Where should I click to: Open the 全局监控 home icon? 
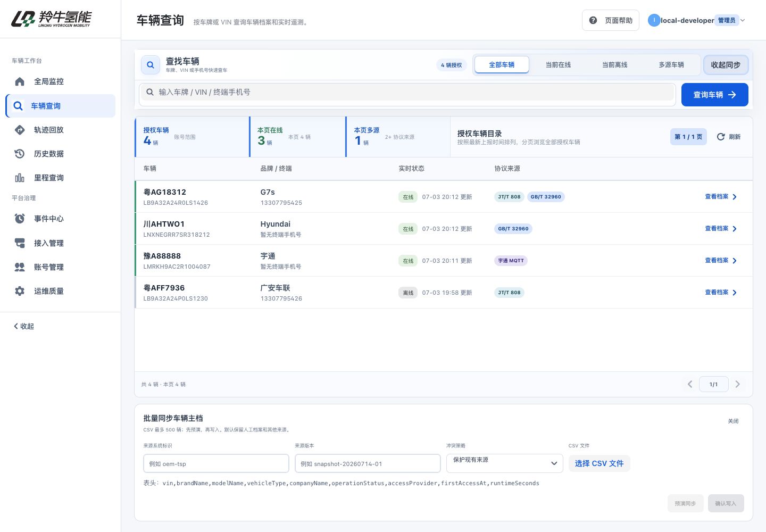20,81
